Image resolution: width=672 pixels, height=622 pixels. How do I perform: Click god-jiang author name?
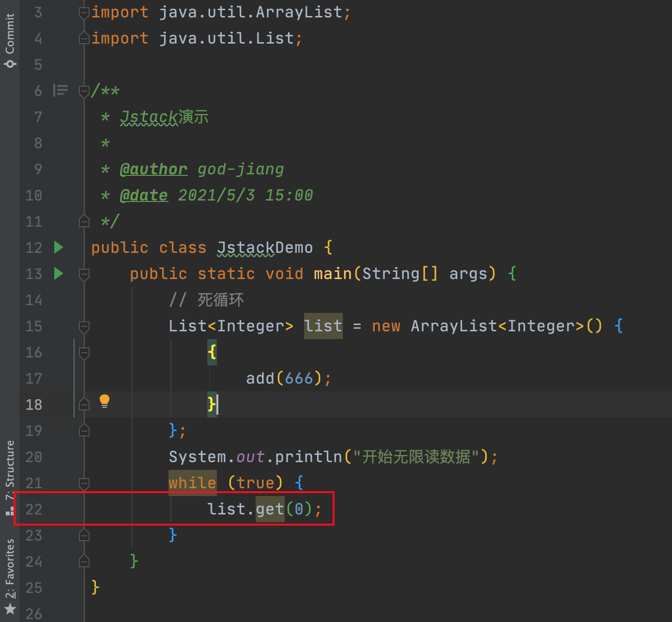tap(241, 169)
